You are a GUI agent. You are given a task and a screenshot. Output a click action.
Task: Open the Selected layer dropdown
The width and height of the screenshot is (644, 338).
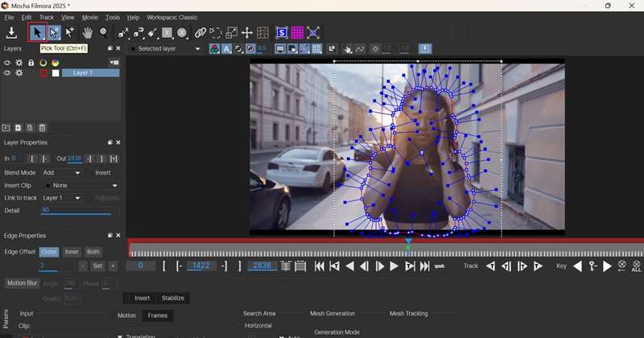[x=166, y=48]
